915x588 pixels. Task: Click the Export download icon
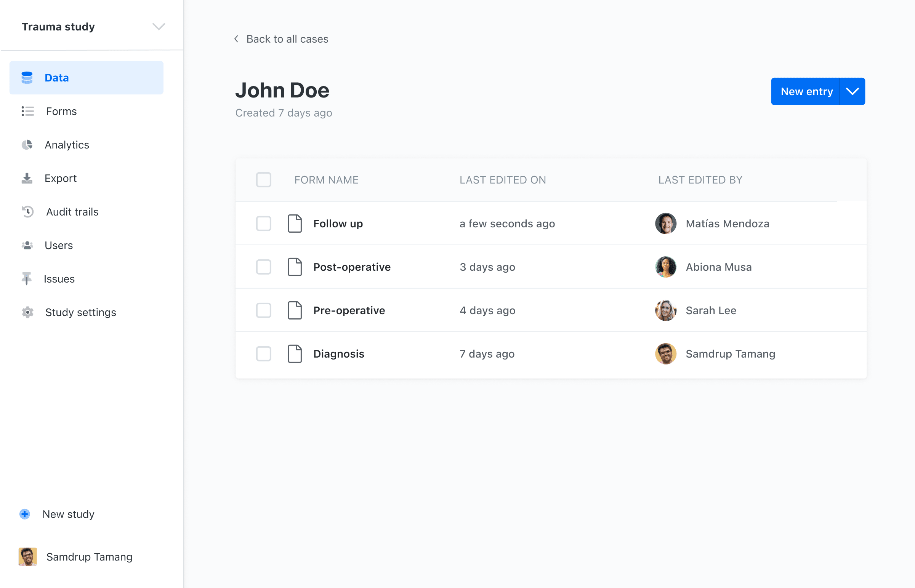tap(27, 178)
